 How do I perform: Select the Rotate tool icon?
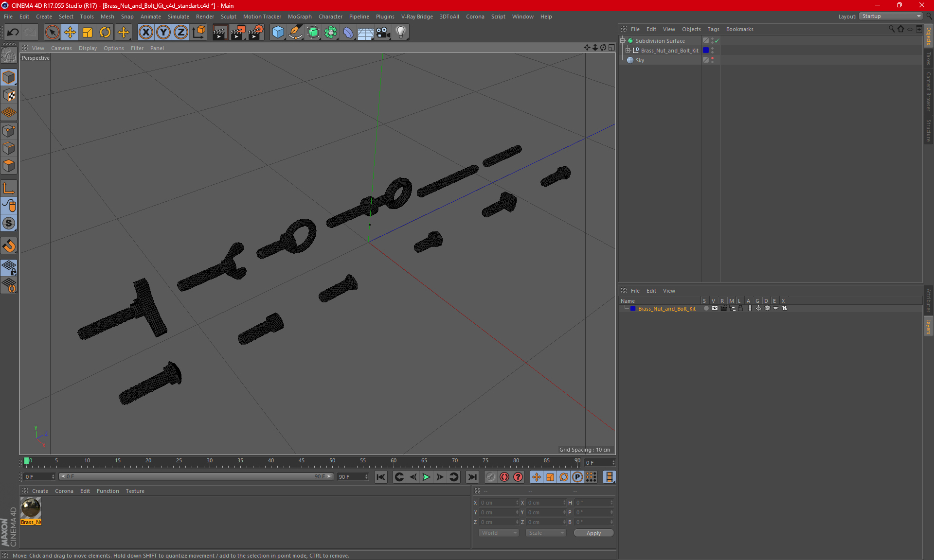point(105,32)
